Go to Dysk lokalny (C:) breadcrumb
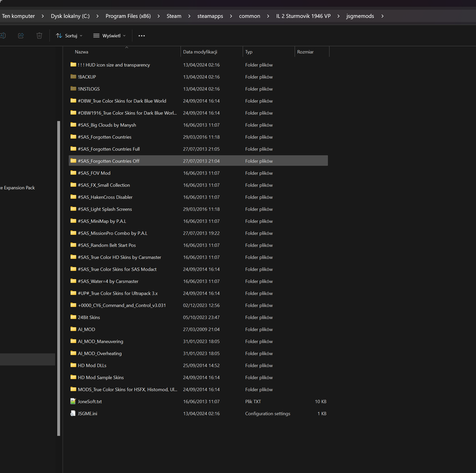The image size is (476, 473). [70, 16]
